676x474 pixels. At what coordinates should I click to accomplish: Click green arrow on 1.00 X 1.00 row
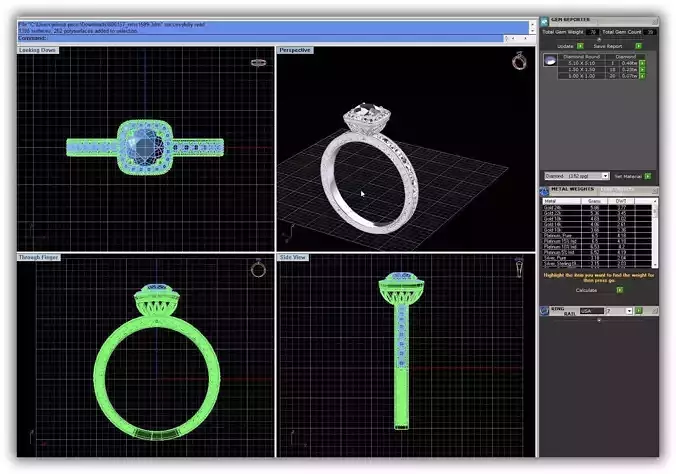coord(642,76)
